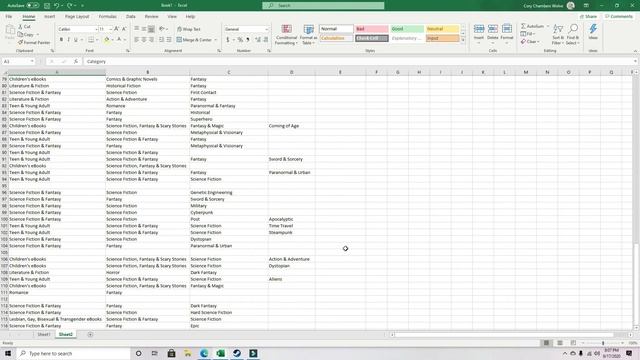Viewport: 640px width, 360px height.
Task: Click Comma Style icon
Action: click(248, 40)
